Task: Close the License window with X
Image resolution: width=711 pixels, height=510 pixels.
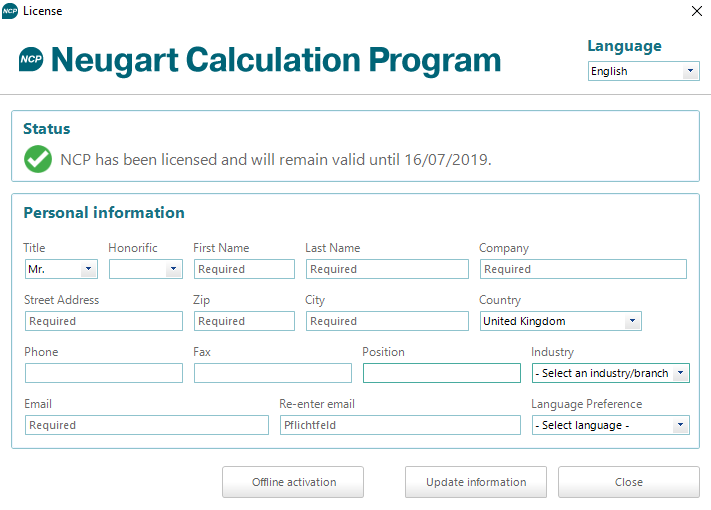Action: point(696,11)
